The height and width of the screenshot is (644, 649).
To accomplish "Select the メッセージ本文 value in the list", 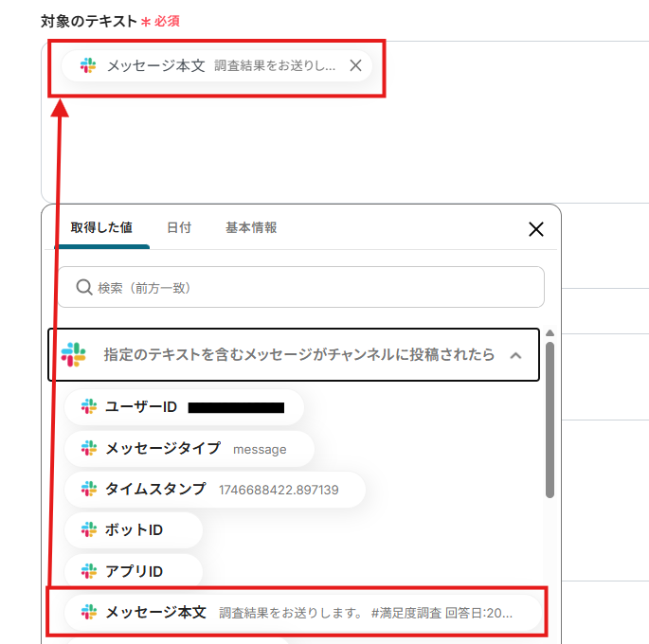I will click(303, 612).
